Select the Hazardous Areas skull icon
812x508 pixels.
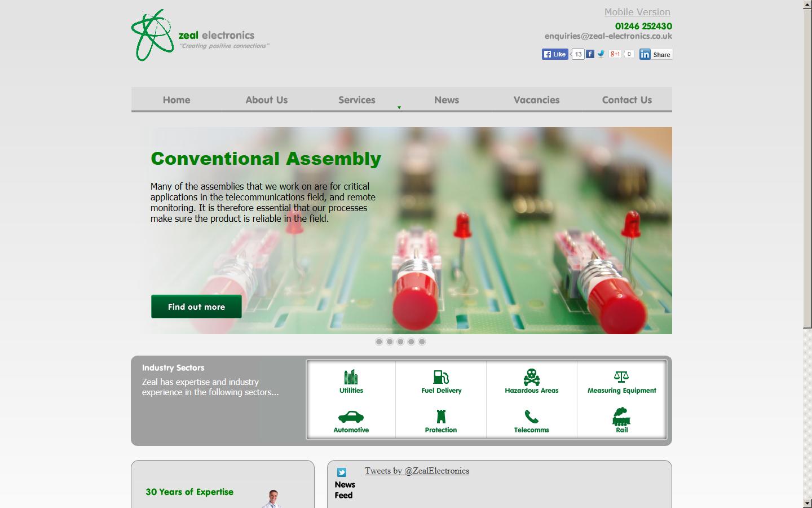tap(531, 377)
